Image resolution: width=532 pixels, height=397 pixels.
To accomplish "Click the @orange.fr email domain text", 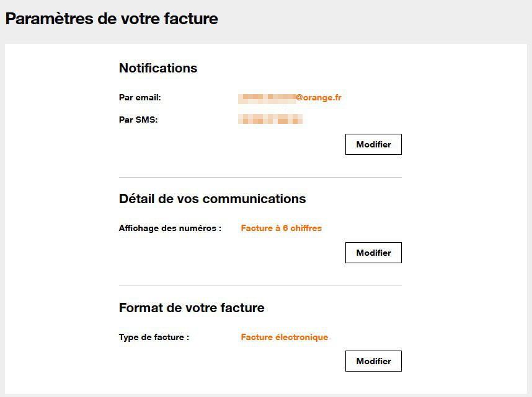I will pyautogui.click(x=319, y=98).
